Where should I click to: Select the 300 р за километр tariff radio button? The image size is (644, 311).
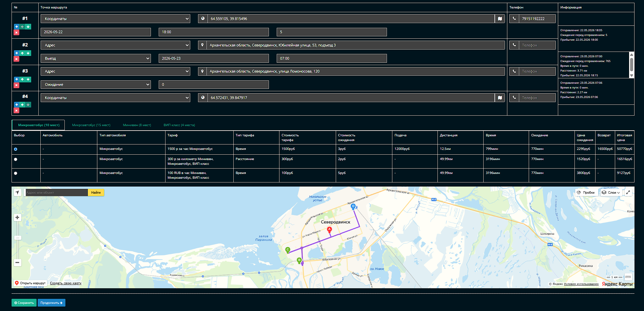tap(16, 159)
